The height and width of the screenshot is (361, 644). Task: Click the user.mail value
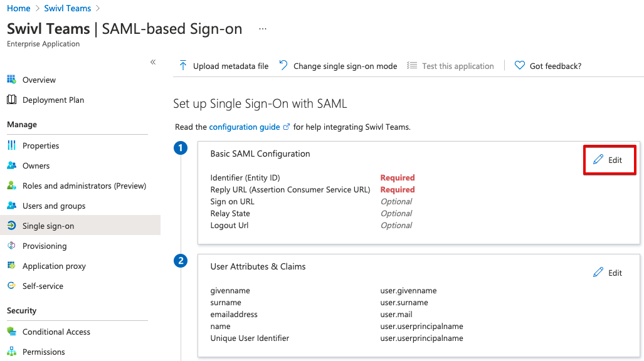pyautogui.click(x=396, y=314)
